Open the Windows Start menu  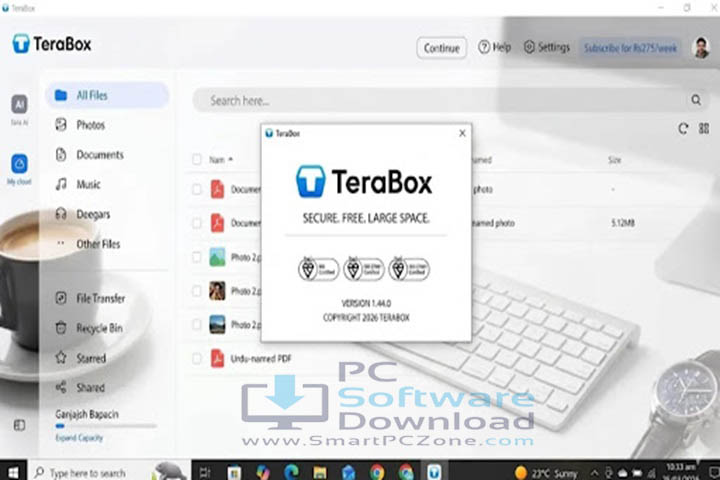click(13, 472)
